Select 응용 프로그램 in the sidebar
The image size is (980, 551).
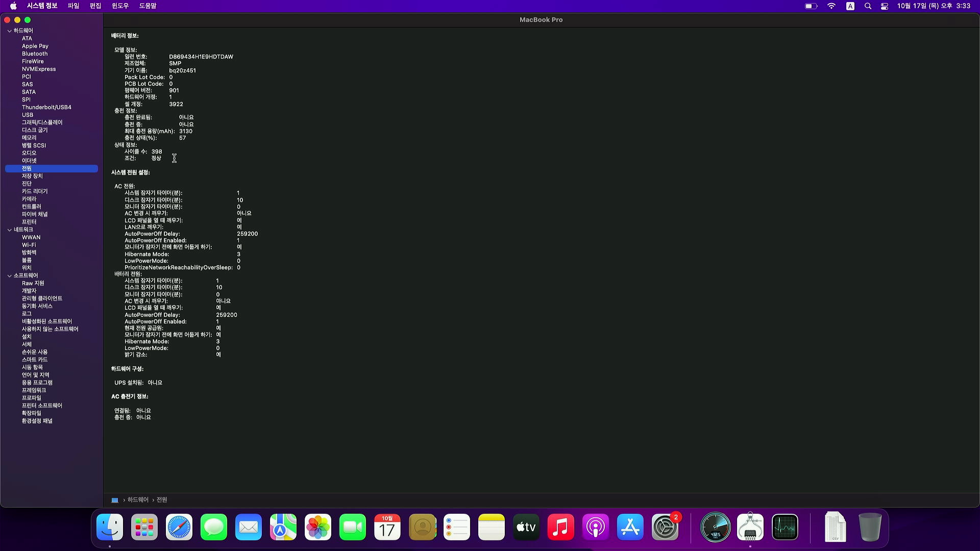point(37,383)
